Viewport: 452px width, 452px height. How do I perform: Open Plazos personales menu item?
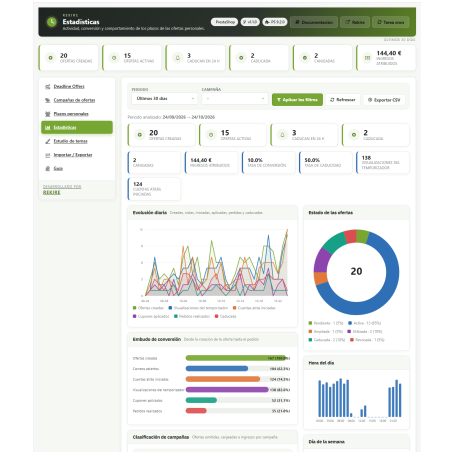click(x=71, y=114)
